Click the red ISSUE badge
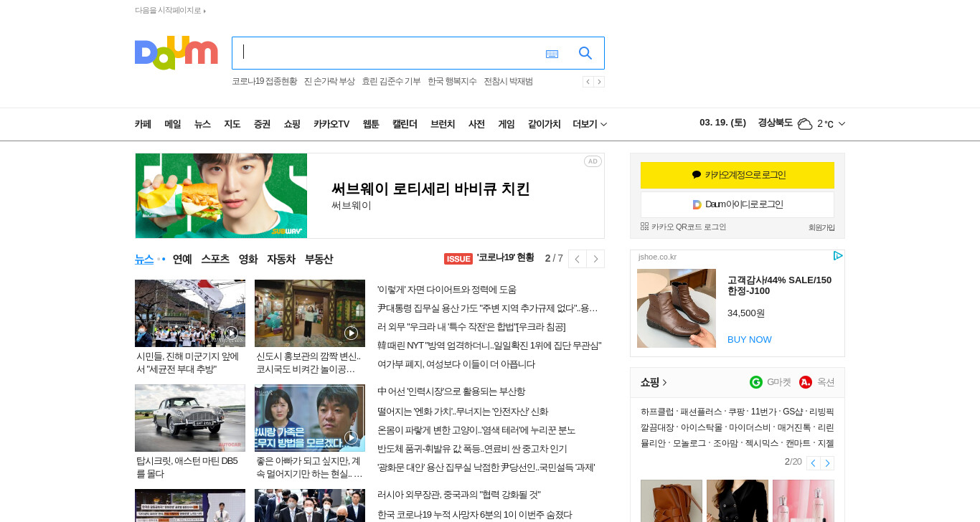The height and width of the screenshot is (522, 980). pyautogui.click(x=458, y=259)
